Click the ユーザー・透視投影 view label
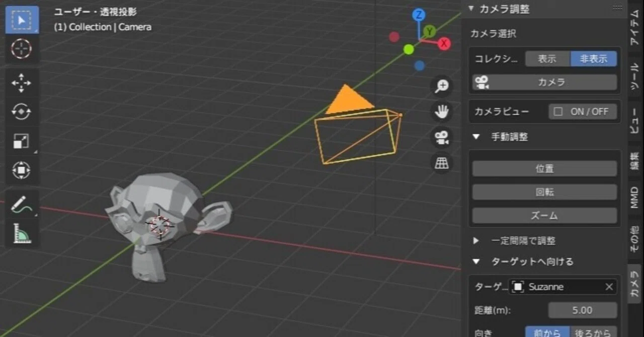The height and width of the screenshot is (337, 644). click(x=95, y=12)
